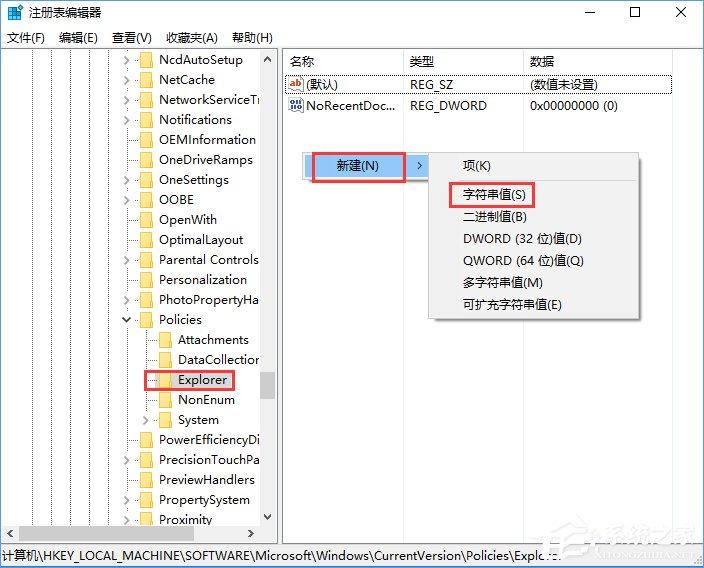
Task: Click the 0x00000000 (0) data cell
Action: pyautogui.click(x=574, y=106)
